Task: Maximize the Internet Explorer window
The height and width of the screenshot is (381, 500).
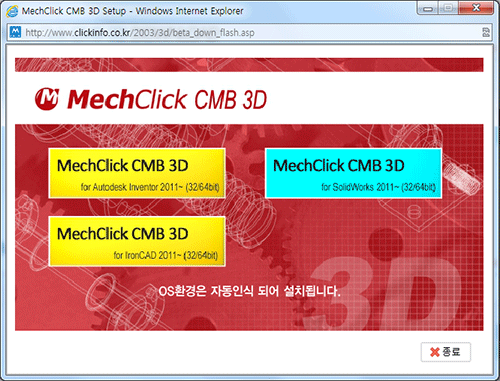Action: tap(448, 8)
